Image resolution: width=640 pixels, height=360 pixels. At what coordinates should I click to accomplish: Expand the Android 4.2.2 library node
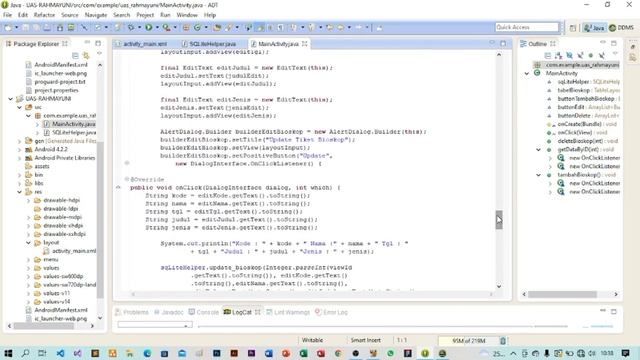(19, 149)
